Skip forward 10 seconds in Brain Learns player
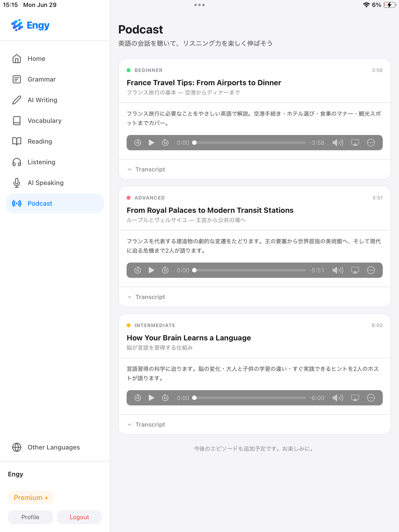 coord(165,398)
